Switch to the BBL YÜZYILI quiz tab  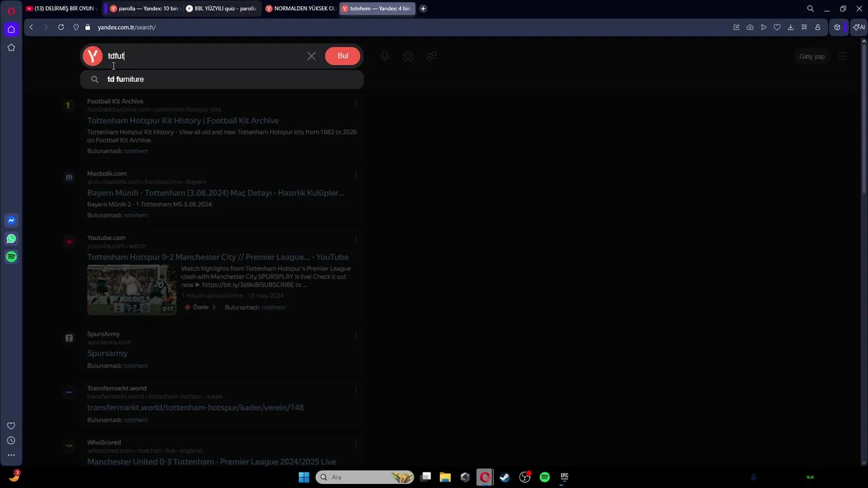click(221, 9)
